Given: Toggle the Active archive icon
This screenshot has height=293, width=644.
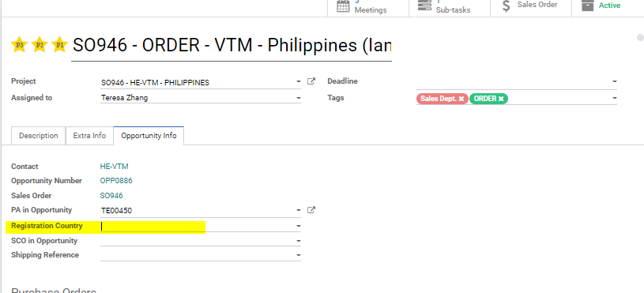Looking at the screenshot, I should pos(588,6).
